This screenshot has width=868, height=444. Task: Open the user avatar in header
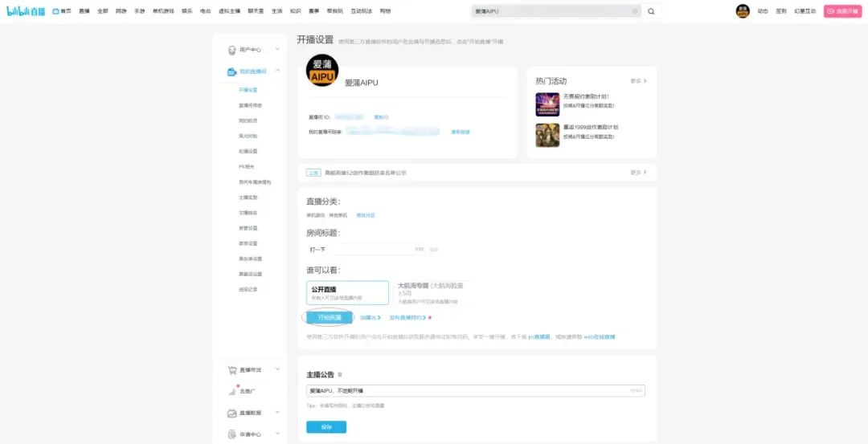pyautogui.click(x=743, y=11)
